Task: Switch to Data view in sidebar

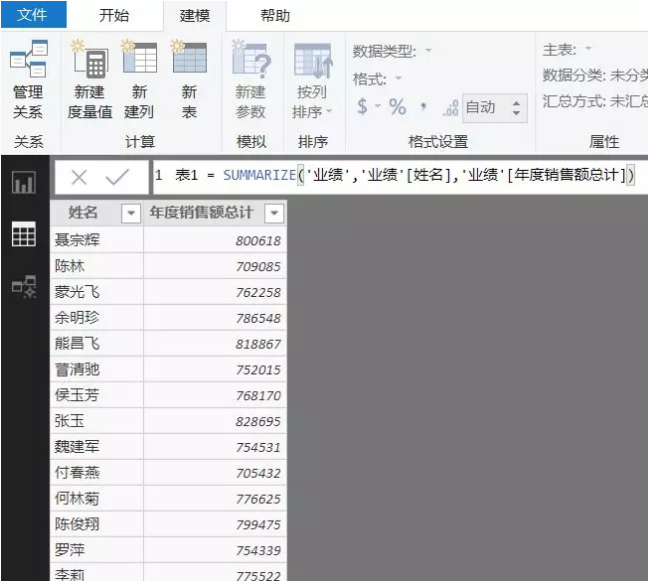Action: click(x=24, y=234)
